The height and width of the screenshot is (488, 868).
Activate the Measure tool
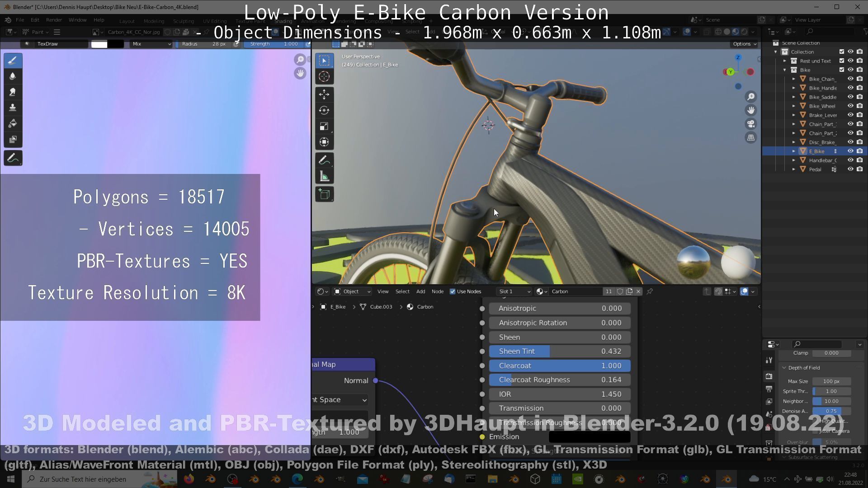[x=324, y=176]
